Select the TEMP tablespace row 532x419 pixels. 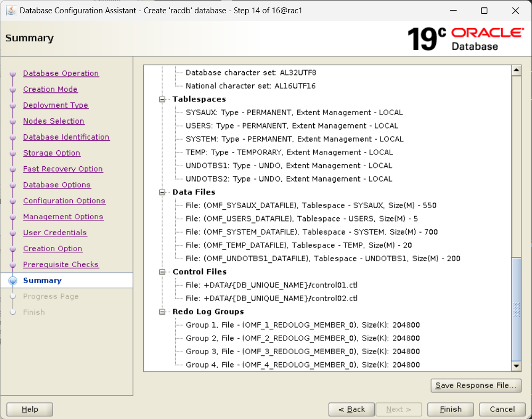point(289,152)
